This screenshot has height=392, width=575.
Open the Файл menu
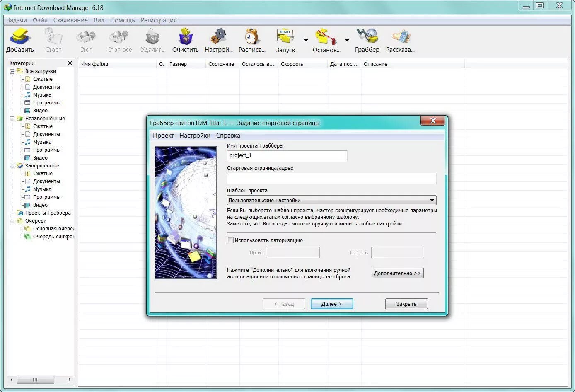(40, 20)
